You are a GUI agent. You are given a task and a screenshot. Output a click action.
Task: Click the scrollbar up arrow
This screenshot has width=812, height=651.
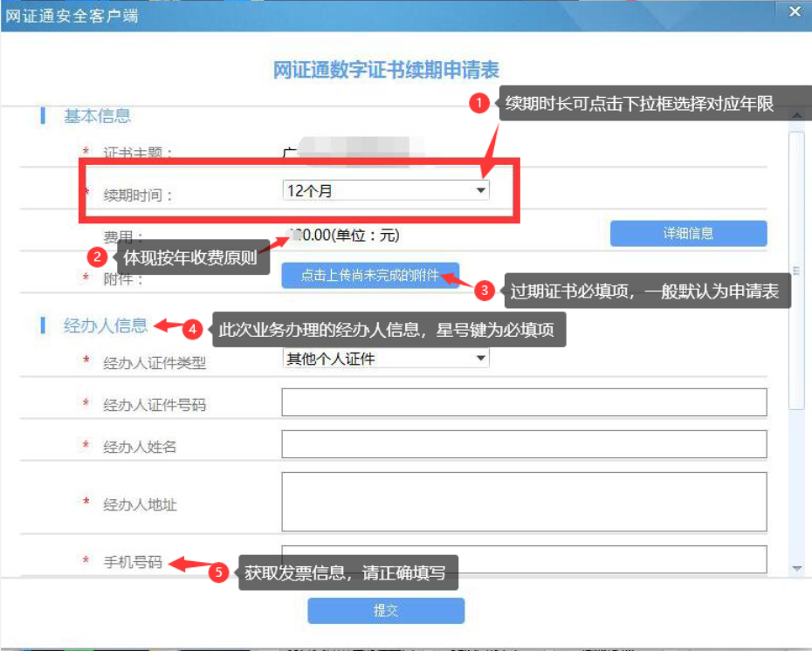tap(795, 116)
